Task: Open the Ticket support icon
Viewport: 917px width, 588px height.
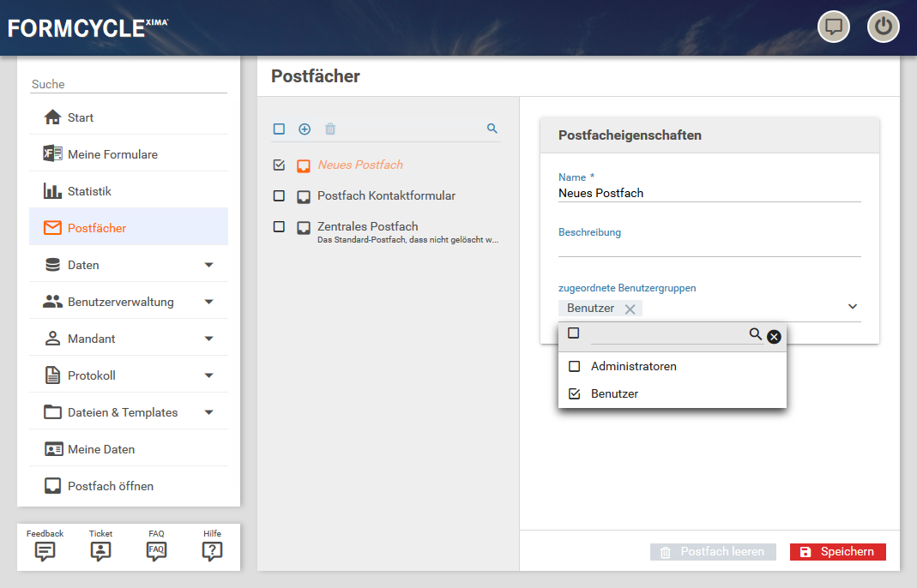Action: (x=100, y=551)
